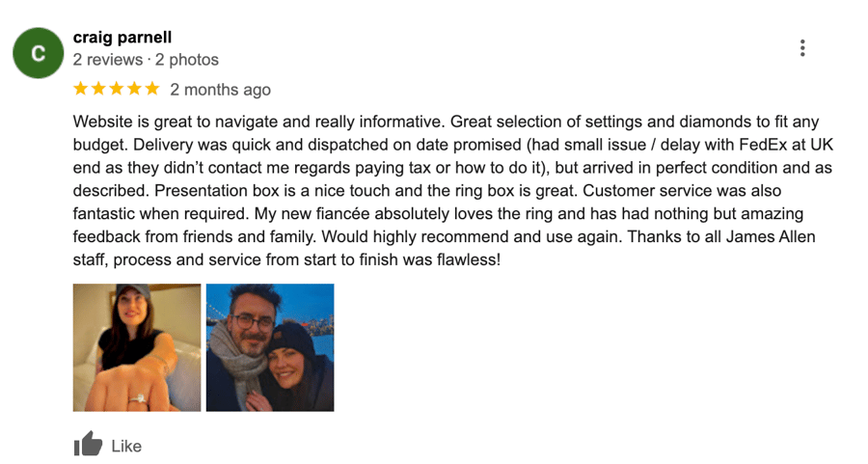This screenshot has width=868, height=464.
Task: Click the '2 months ago' timestamp
Action: click(x=220, y=90)
